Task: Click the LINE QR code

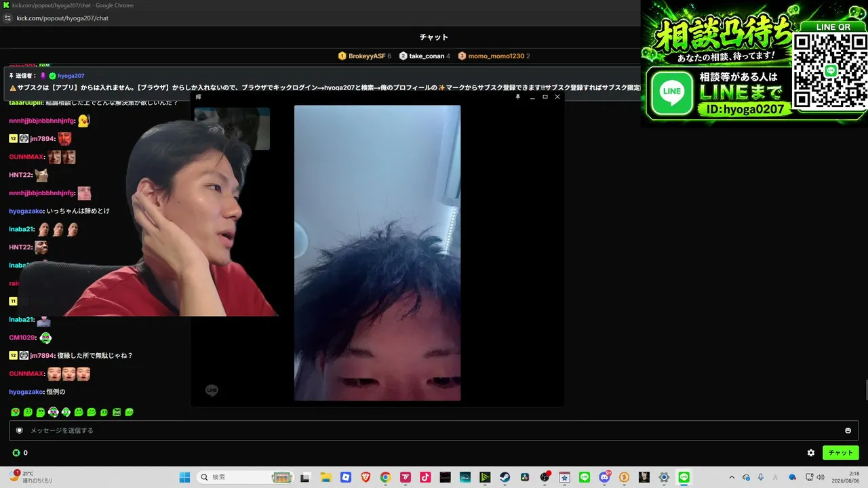Action: tap(830, 70)
